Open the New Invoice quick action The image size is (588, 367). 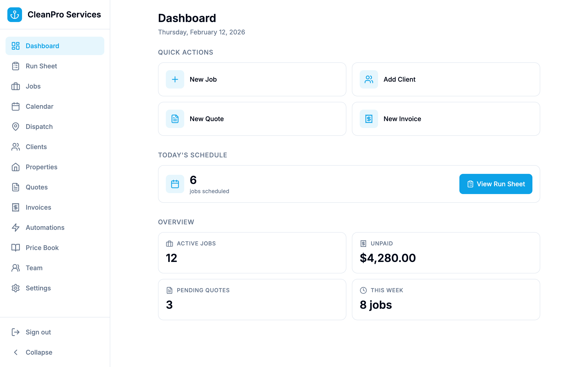click(446, 119)
